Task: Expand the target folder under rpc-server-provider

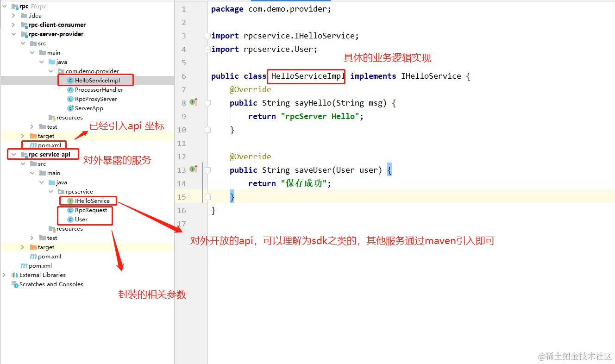Action: click(x=23, y=136)
